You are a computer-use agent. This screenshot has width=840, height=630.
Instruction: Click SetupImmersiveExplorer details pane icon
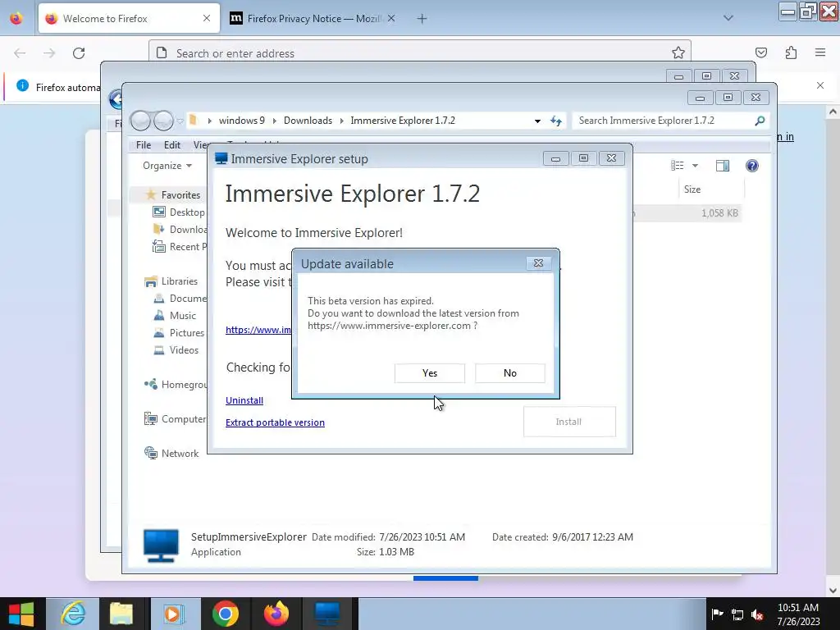161,545
